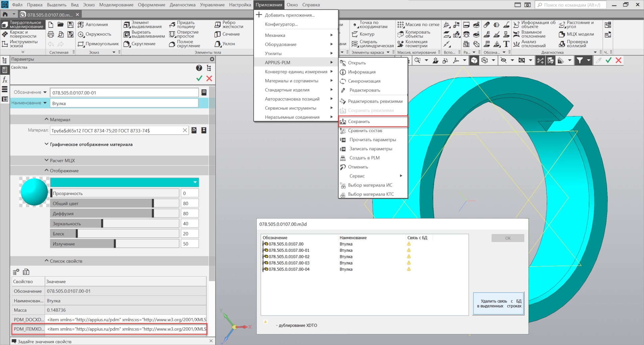The width and height of the screenshot is (644, 345).
Task: Open the Сервис submenu
Action: coord(373,176)
